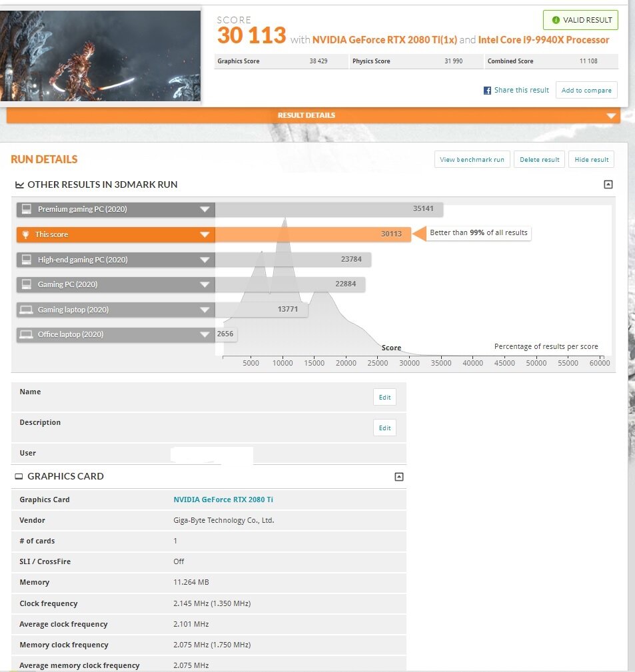Expand the Gaming laptop (2020) dropdown arrow
Viewport: 635px width, 672px height.
tap(205, 310)
